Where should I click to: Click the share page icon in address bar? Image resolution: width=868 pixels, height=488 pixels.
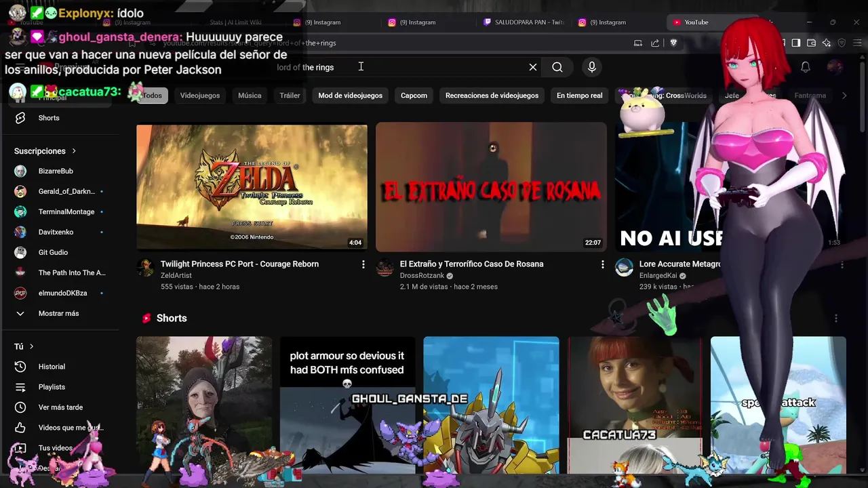point(655,43)
